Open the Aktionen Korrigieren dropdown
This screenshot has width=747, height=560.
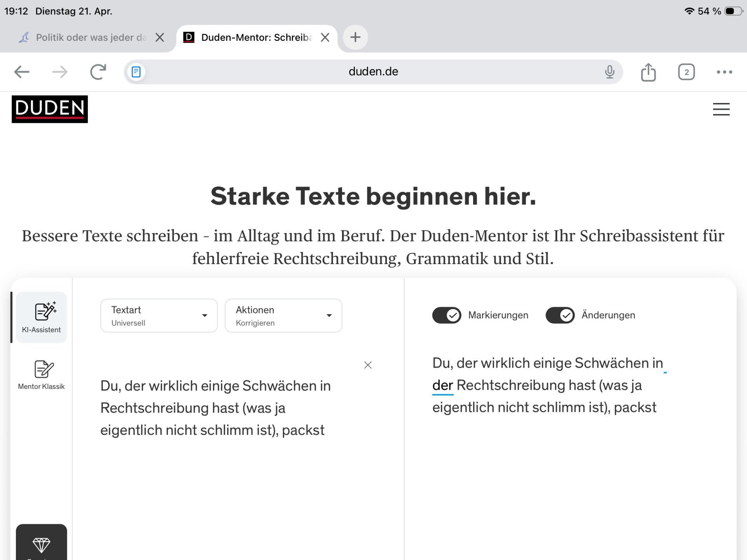(283, 315)
